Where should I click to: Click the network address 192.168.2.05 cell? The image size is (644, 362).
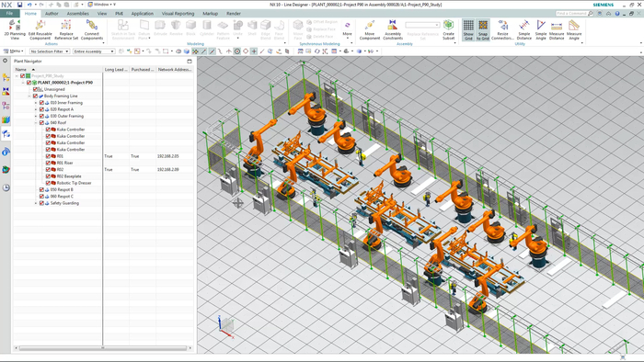click(168, 156)
